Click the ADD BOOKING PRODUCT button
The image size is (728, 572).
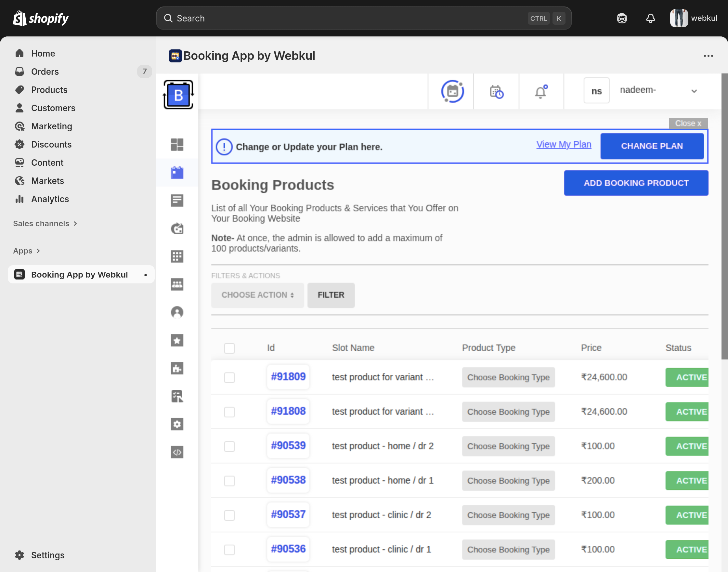coord(636,183)
